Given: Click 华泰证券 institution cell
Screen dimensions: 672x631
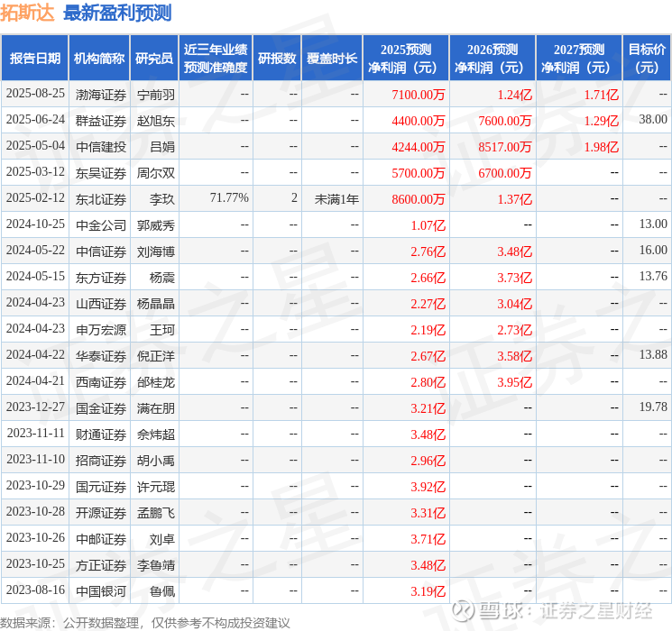Looking at the screenshot, I should pos(101,356).
